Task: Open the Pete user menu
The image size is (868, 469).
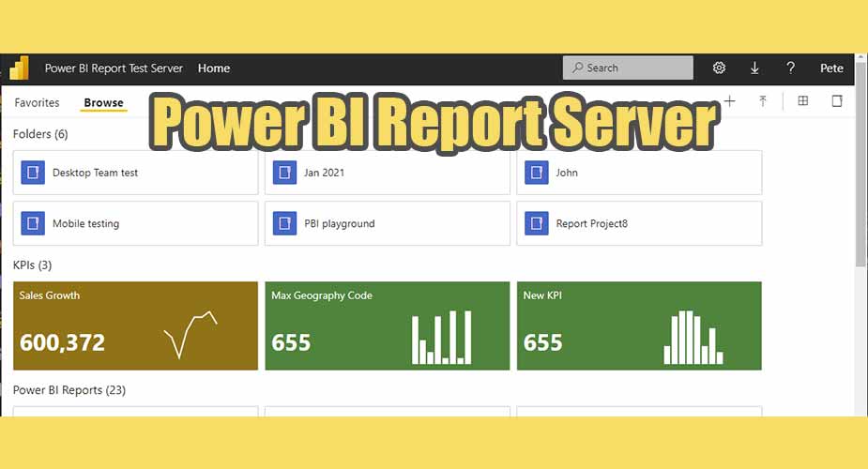Action: coord(831,68)
